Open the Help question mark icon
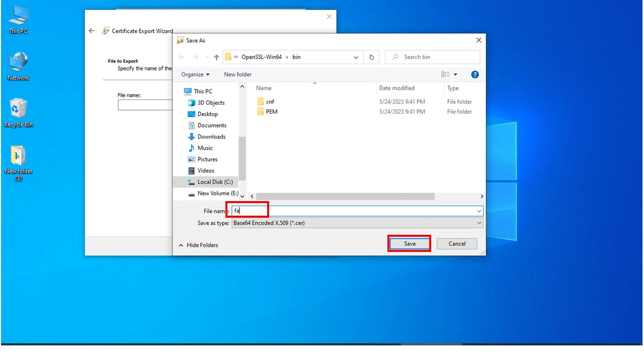This screenshot has height=362, width=644. pyautogui.click(x=474, y=74)
